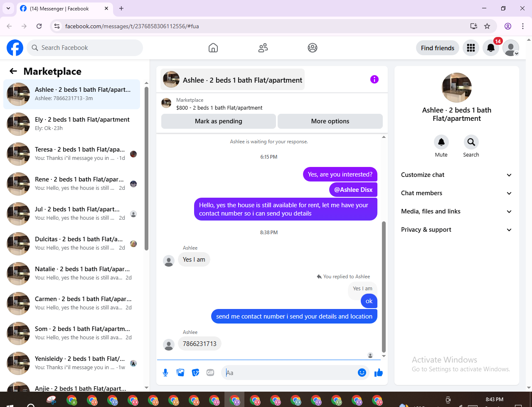Image resolution: width=532 pixels, height=407 pixels.
Task: Search in conversation magnifier icon
Action: point(471,142)
